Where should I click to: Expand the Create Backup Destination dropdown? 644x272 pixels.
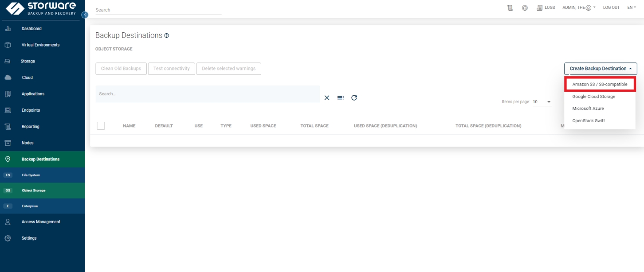pos(601,69)
